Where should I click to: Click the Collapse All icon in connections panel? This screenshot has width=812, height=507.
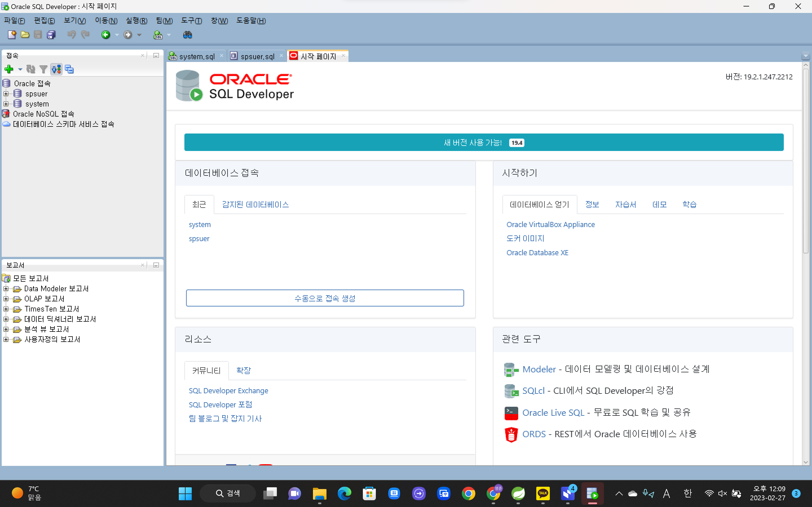pos(69,69)
